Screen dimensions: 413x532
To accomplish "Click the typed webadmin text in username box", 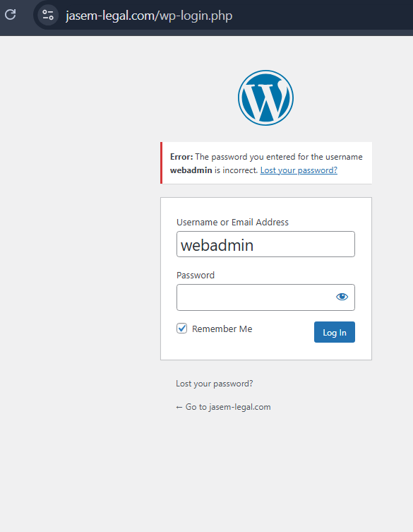I will [217, 245].
